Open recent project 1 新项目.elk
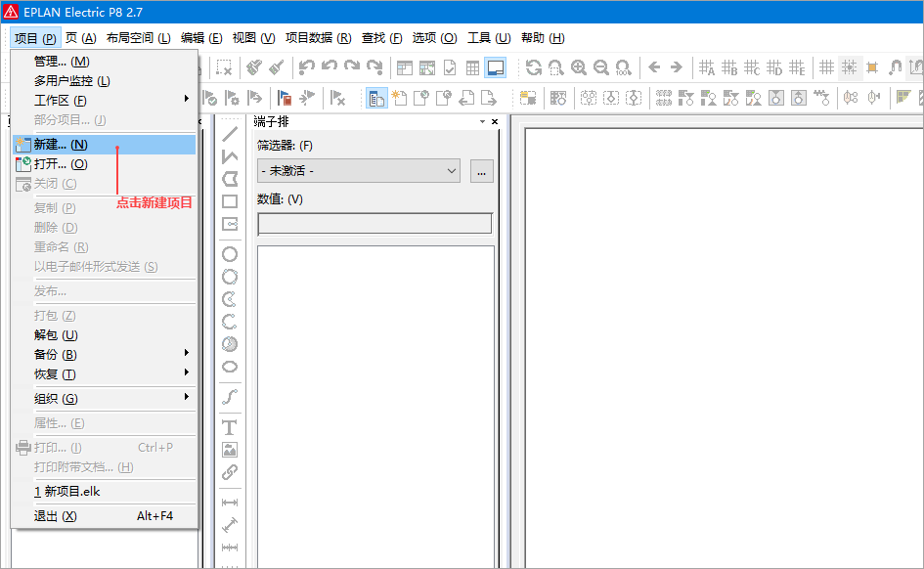 coord(105,491)
